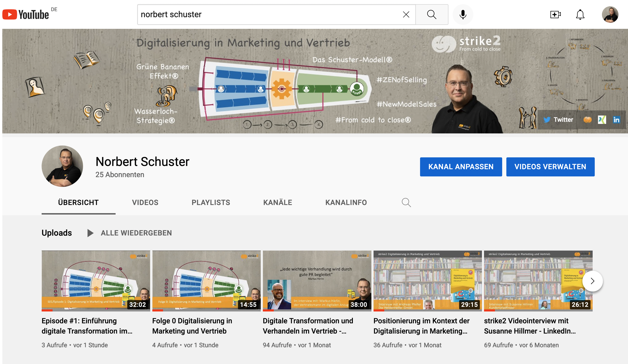Open title 'Positionierung im Kontext der Digitalisierung'

coord(421,326)
